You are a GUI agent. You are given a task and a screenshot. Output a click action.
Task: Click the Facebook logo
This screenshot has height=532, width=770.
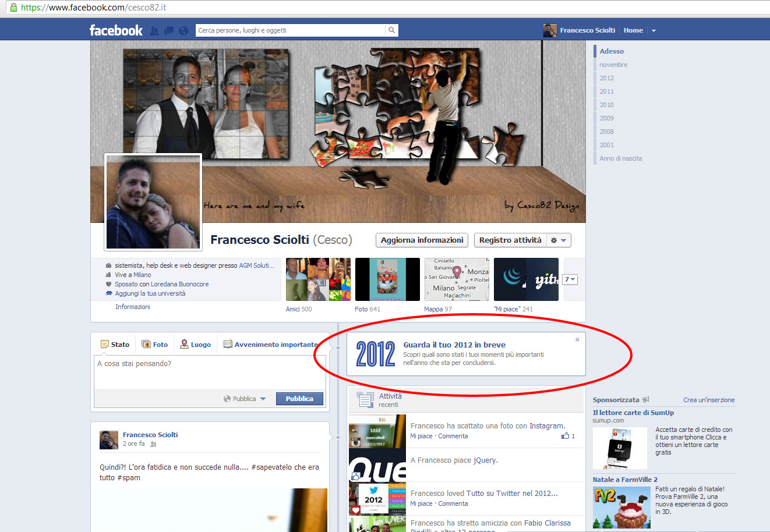click(x=115, y=30)
